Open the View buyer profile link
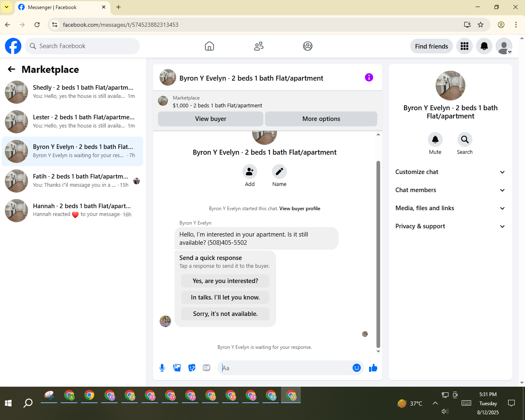This screenshot has height=420, width=525. 300,209
